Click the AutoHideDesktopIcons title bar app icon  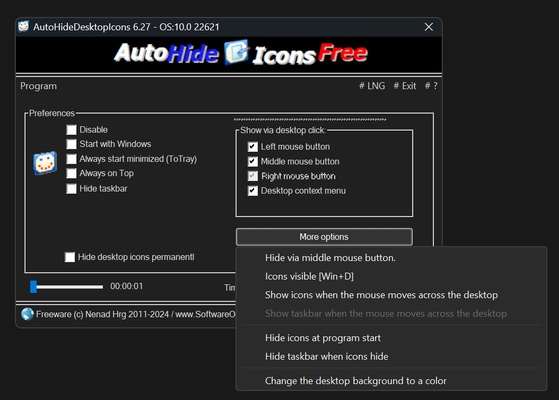coord(24,27)
